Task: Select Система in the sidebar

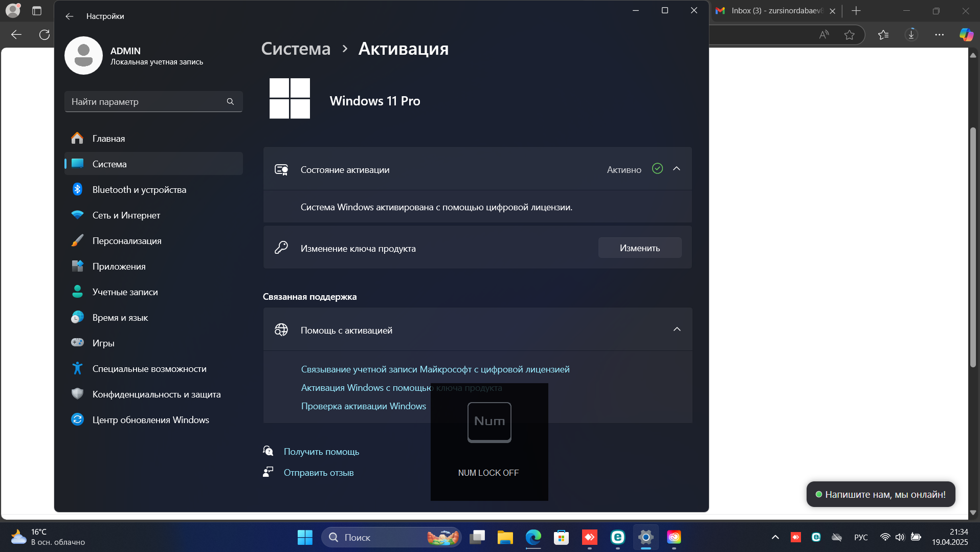Action: 153,164
